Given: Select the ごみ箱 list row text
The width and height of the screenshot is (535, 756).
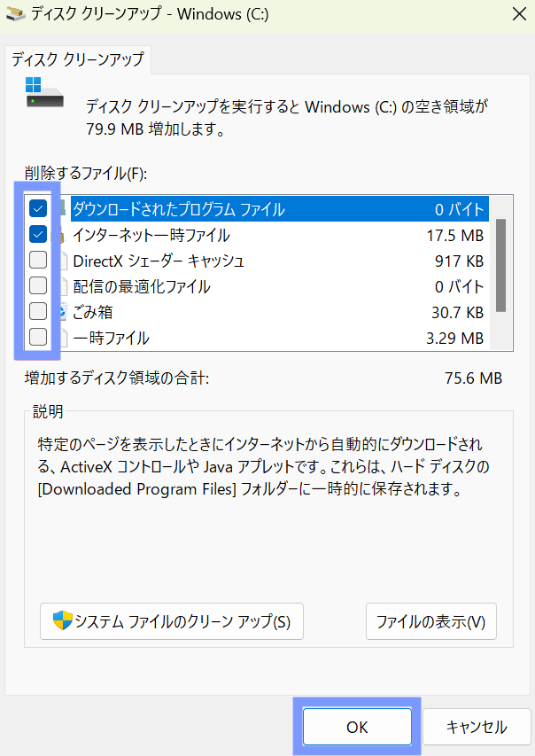Looking at the screenshot, I should coord(92,312).
